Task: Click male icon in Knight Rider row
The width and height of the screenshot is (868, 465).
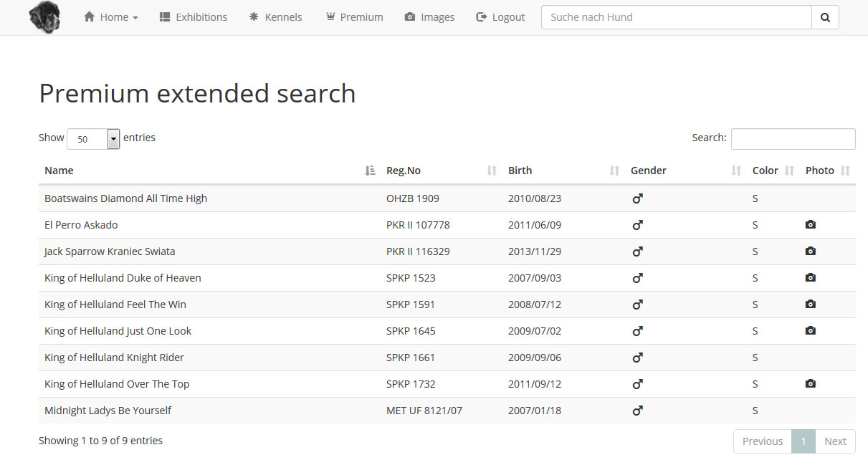Action: coord(637,358)
